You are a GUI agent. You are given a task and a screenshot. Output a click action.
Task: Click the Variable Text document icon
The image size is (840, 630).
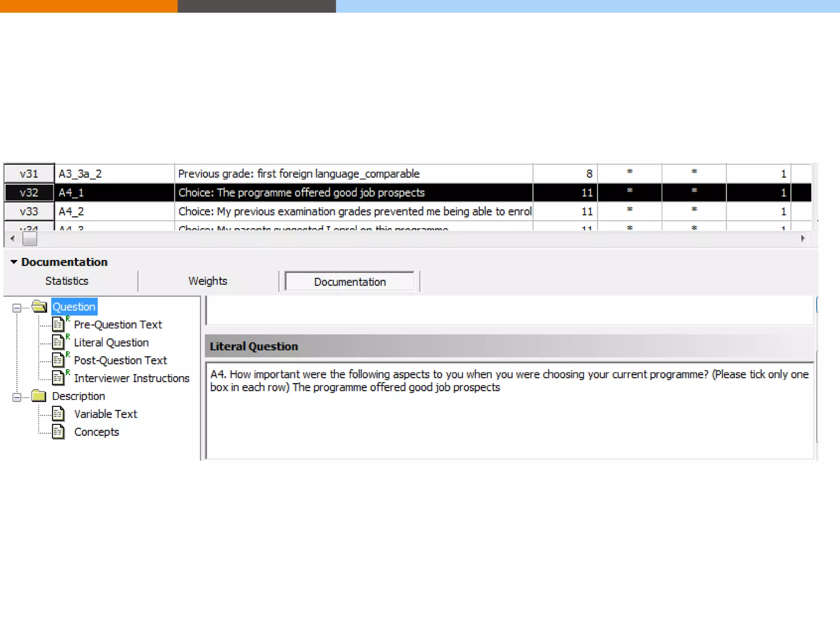coord(58,414)
